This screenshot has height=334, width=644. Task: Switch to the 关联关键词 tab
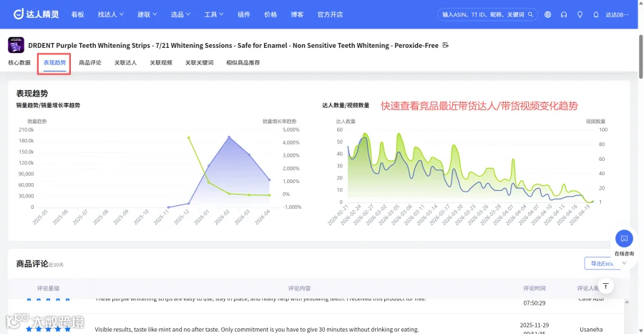pyautogui.click(x=199, y=63)
